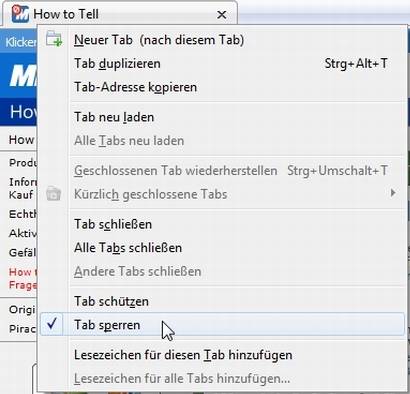This screenshot has height=394, width=410.
Task: Click the favicon on the How to Tell tab
Action: click(x=20, y=14)
